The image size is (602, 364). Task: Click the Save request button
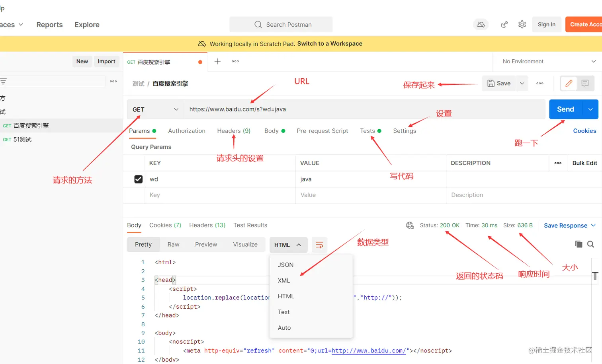click(x=499, y=84)
